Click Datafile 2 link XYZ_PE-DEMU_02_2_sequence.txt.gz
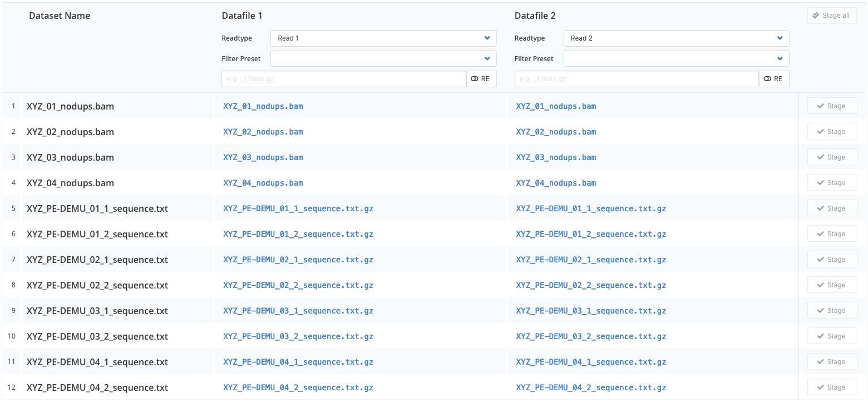Viewport: 868px width, 403px height. point(591,285)
